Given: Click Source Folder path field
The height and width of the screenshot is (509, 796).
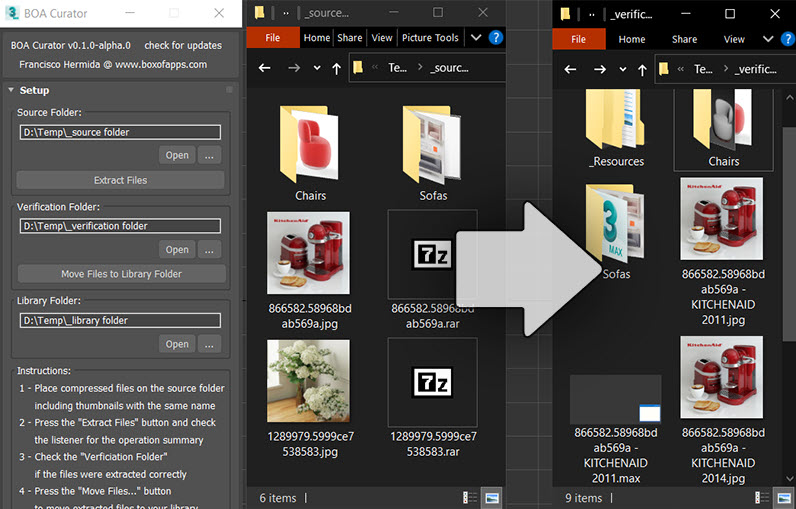Looking at the screenshot, I should point(120,132).
